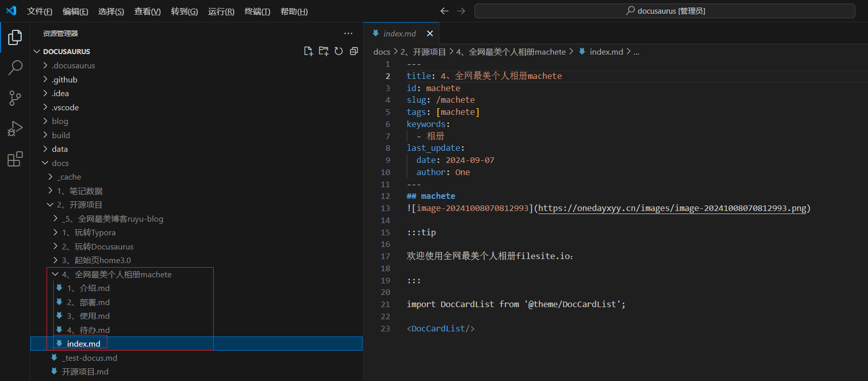Click markdown icon of 1、介绍.md file

59,288
